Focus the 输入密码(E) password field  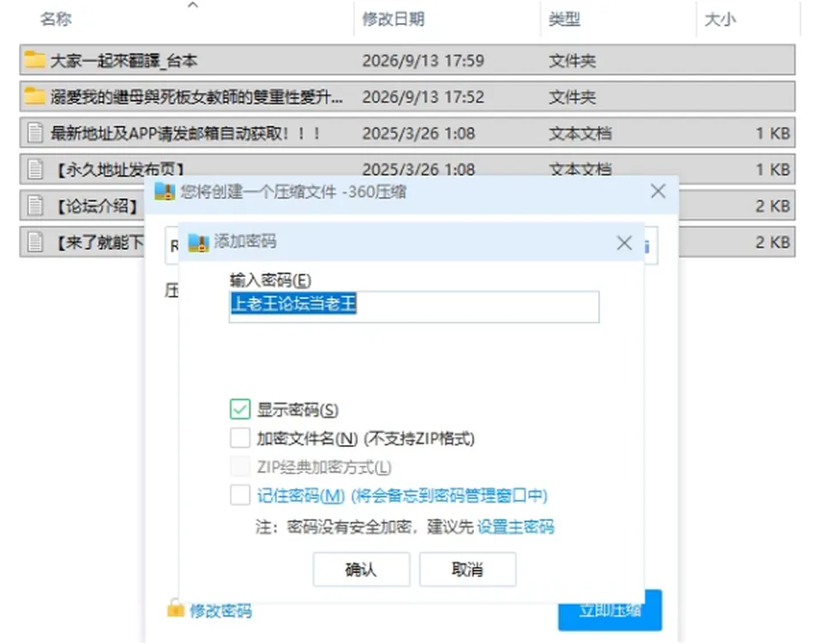point(414,306)
